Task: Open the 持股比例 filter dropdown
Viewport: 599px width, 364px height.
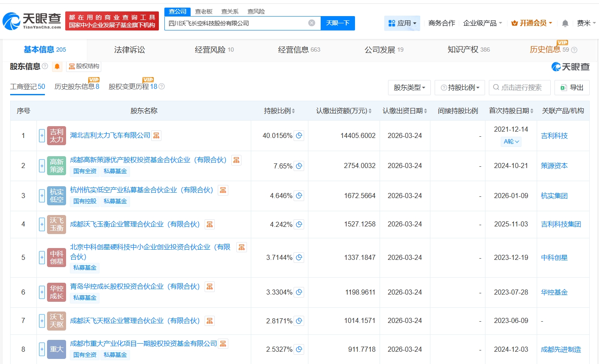Action: pos(460,88)
